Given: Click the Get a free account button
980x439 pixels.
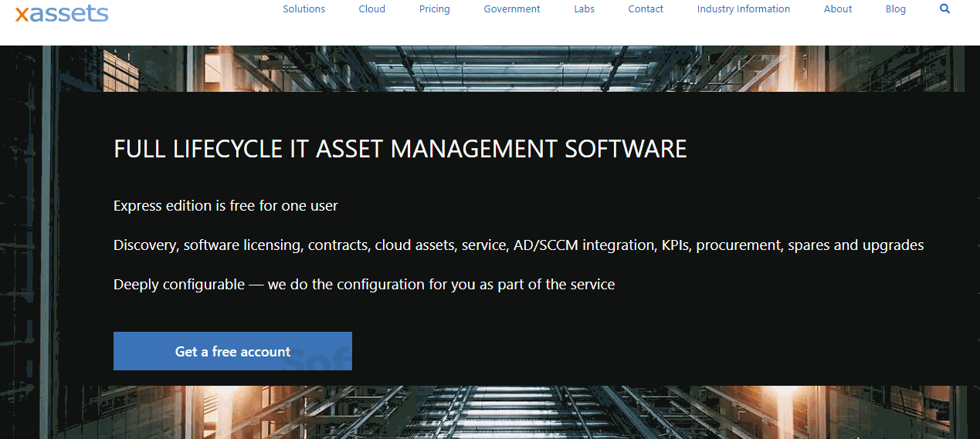Looking at the screenshot, I should [x=232, y=351].
